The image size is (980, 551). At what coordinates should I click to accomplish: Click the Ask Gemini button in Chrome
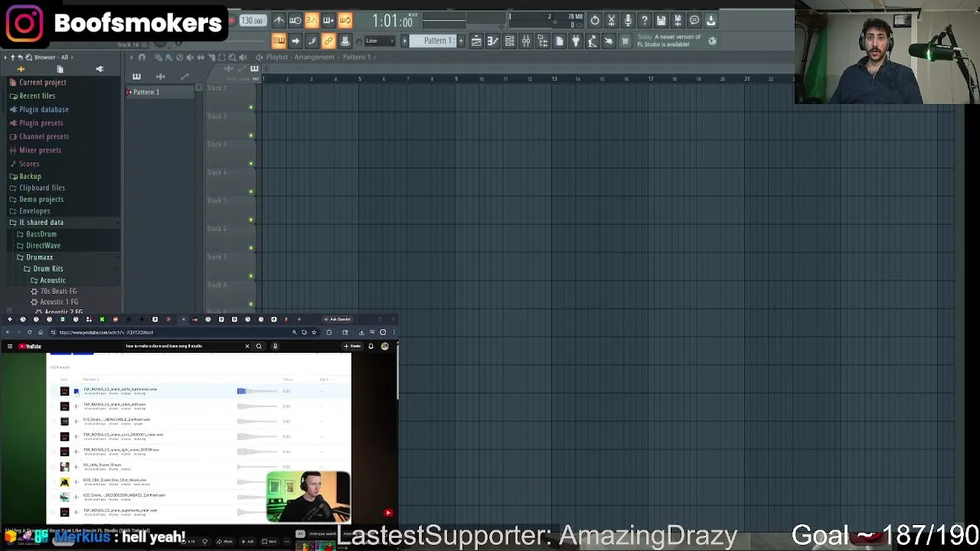click(x=337, y=319)
